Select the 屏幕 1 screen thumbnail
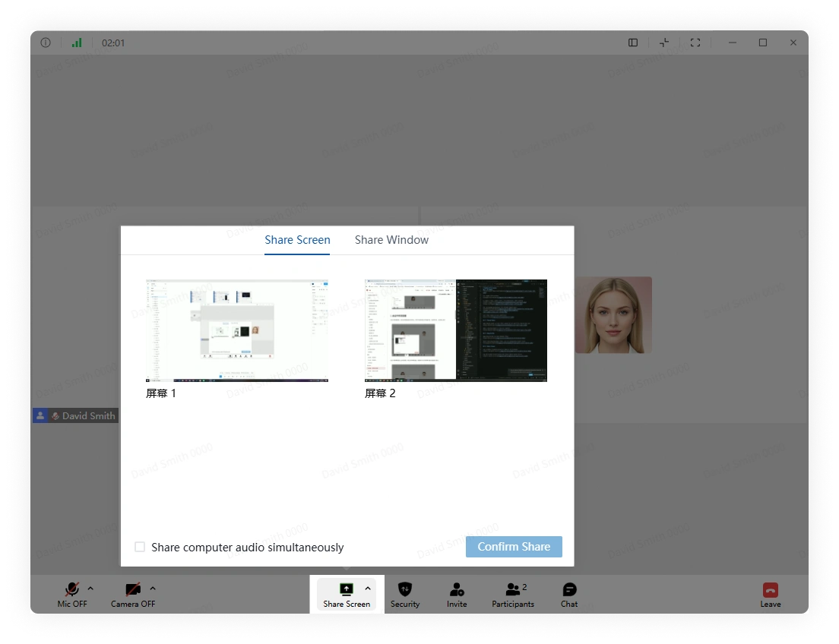 (x=237, y=330)
